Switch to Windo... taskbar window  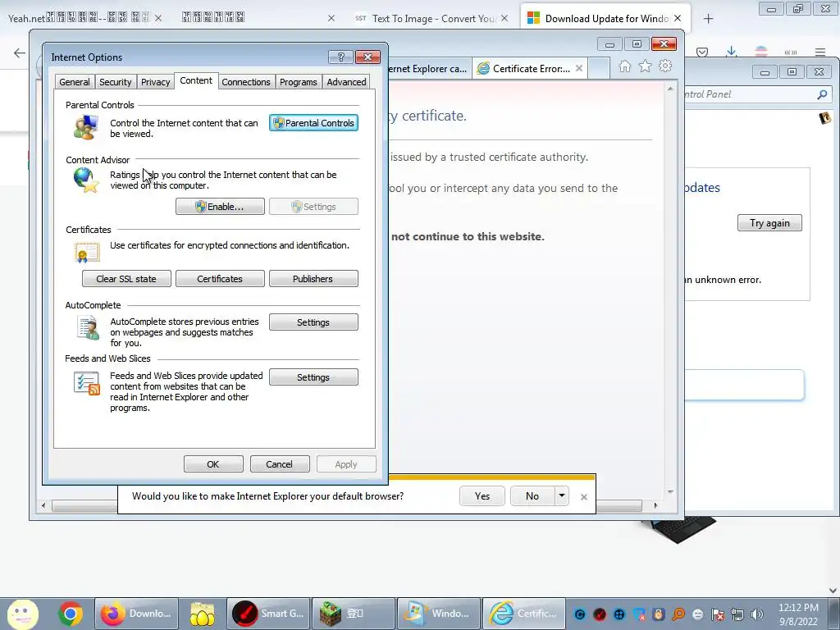point(439,614)
